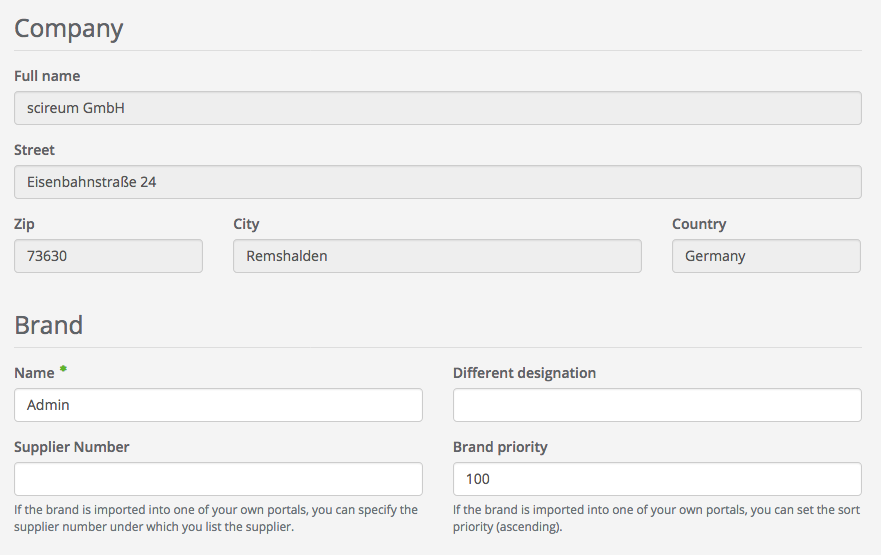Screen dimensions: 881x555
Task: Click the green required asterisk beside Name
Action: 63,371
